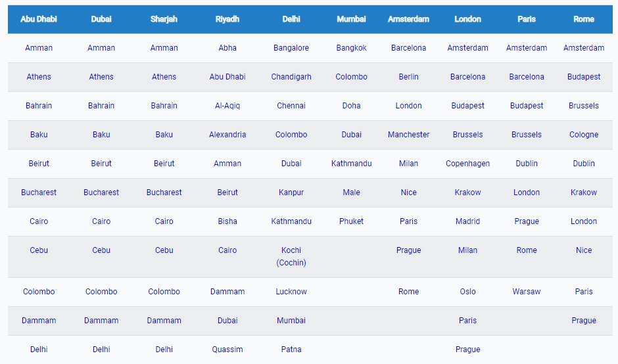
Task: Click the Male link under Mumbai
Action: point(351,193)
